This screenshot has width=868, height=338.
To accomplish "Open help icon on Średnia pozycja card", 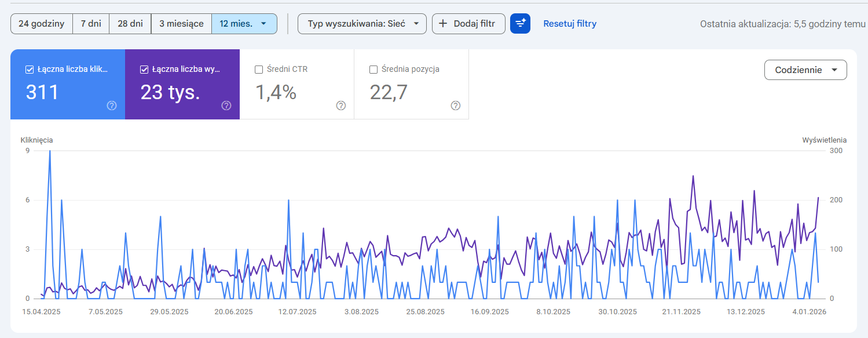I will click(456, 106).
